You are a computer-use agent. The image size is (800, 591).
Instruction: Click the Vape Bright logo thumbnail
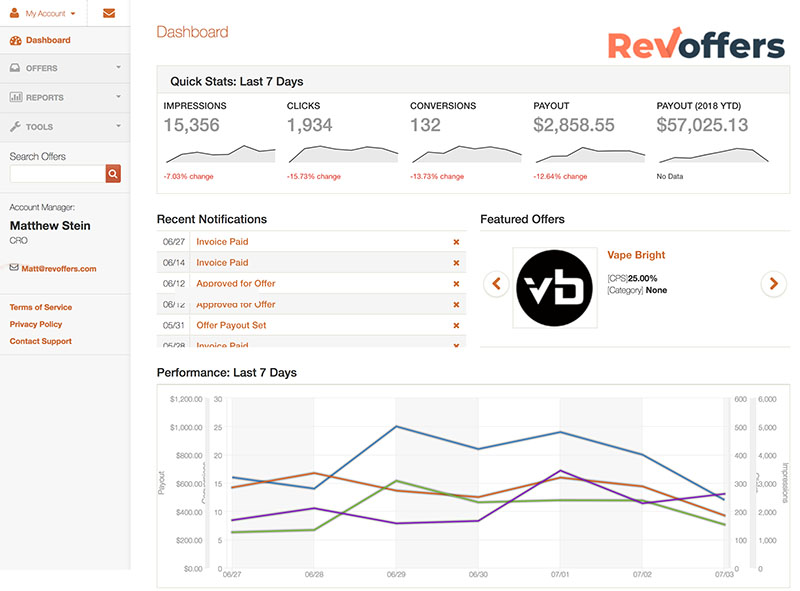coord(555,284)
